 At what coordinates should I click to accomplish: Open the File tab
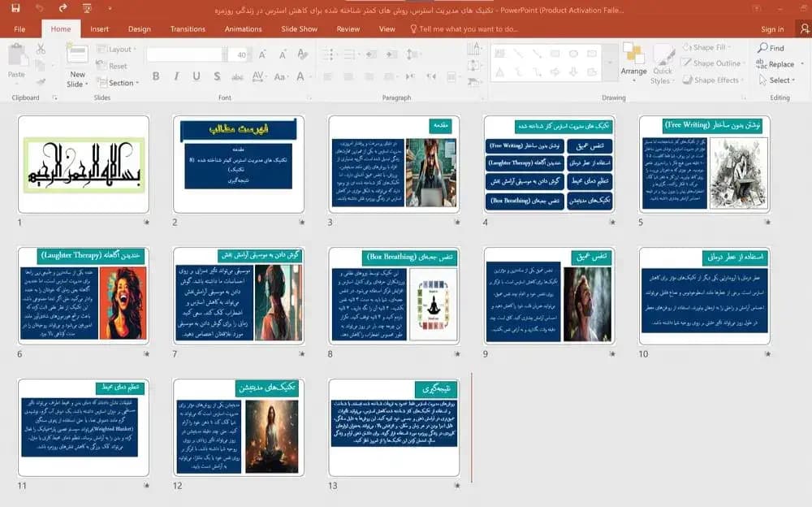[19, 29]
